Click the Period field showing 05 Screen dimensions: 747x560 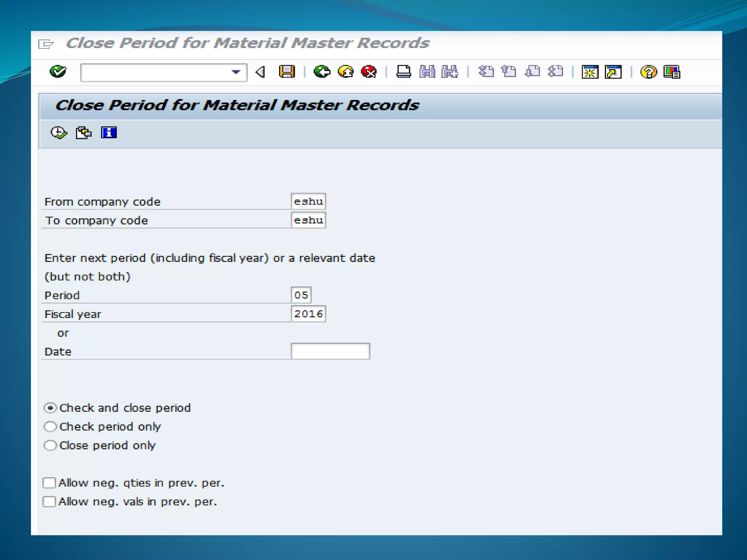301,295
